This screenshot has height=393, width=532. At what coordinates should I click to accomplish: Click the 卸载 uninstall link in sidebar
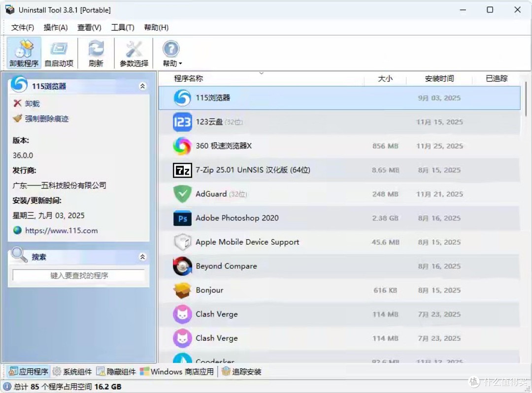(x=32, y=104)
